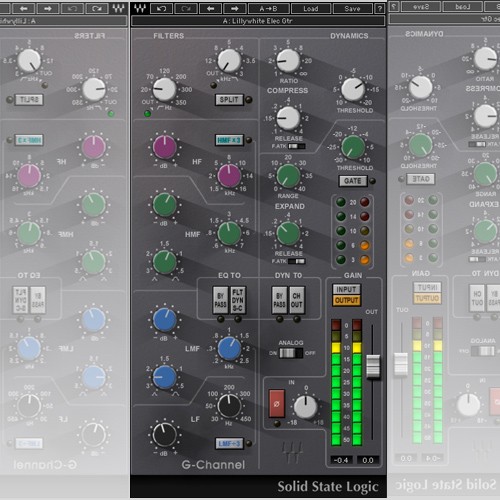Go to previous preset with left arrow

(210, 8)
